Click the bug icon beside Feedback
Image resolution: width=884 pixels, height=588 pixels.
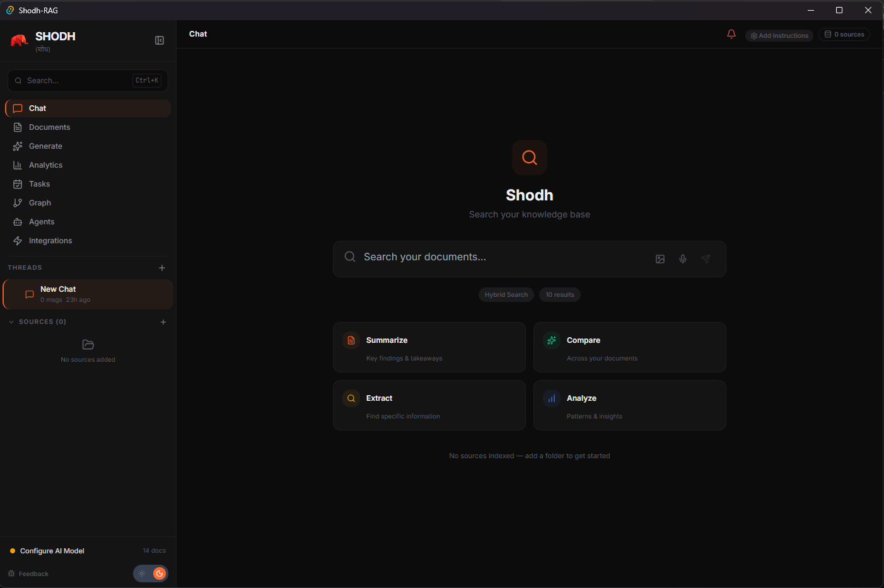(x=11, y=574)
